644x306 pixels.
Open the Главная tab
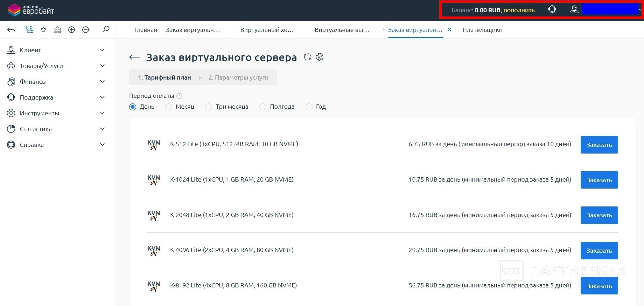tap(145, 30)
